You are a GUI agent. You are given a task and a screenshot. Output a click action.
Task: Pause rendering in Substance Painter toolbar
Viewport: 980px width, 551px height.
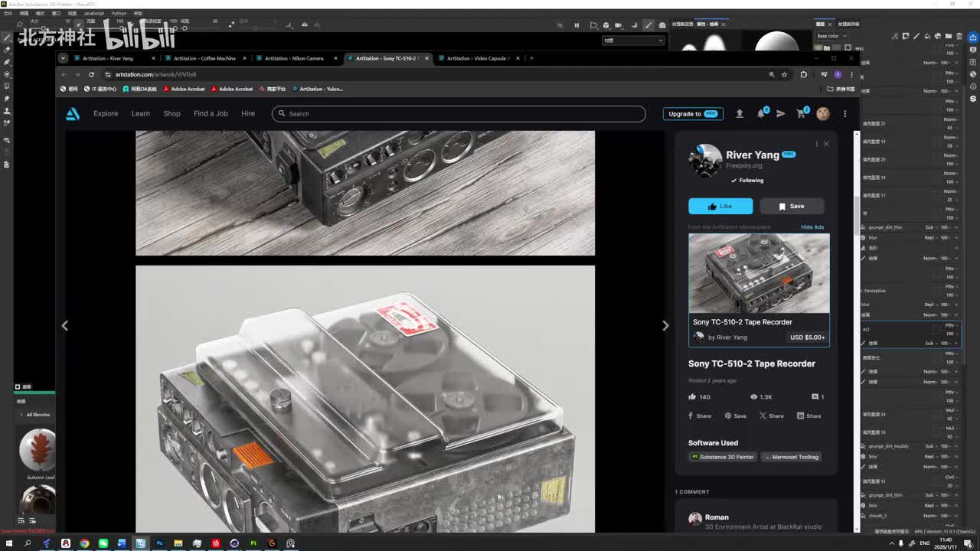point(577,25)
